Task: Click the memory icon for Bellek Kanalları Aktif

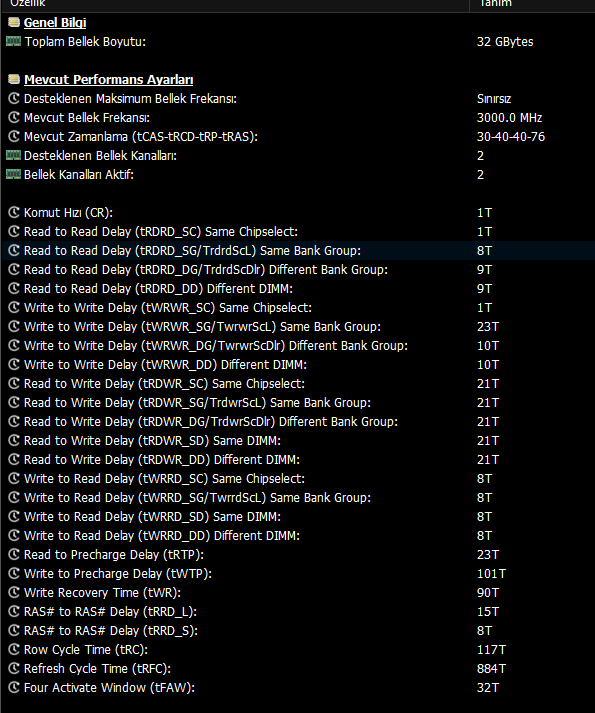Action: (14, 175)
